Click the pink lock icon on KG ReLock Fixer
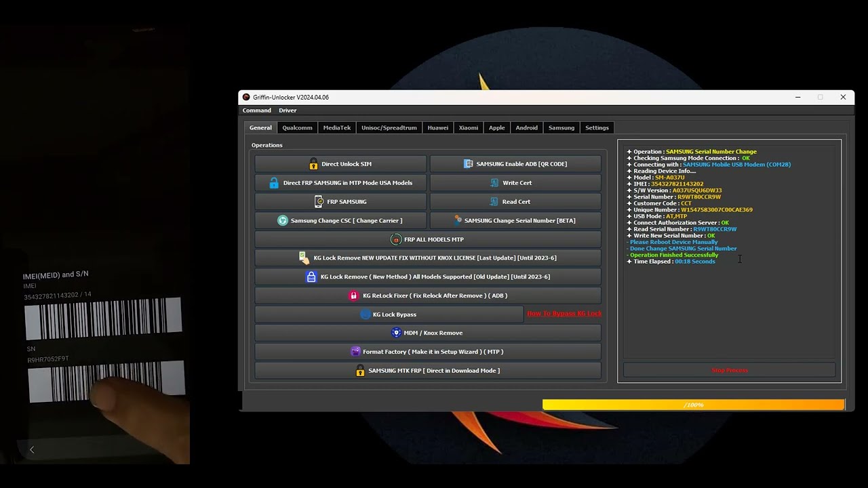The width and height of the screenshot is (868, 488). point(353,296)
